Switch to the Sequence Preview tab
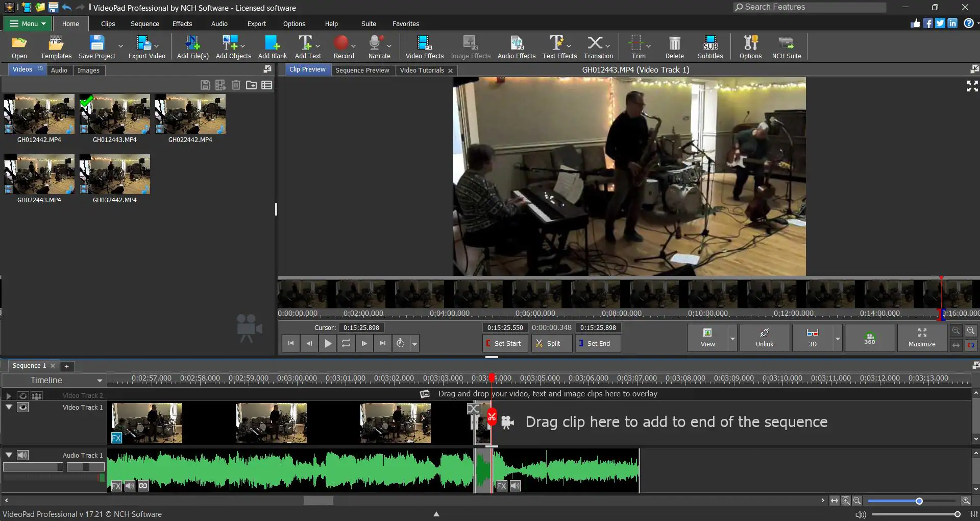 tap(362, 70)
